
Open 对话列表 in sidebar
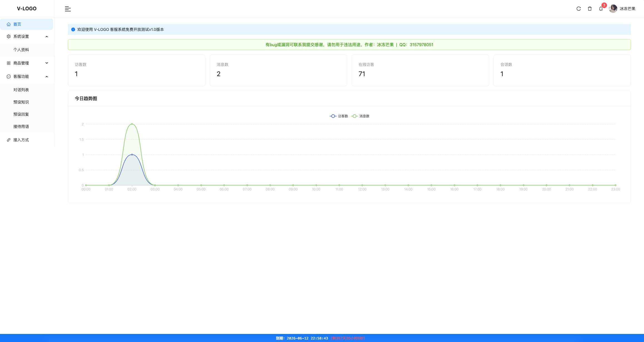[21, 90]
